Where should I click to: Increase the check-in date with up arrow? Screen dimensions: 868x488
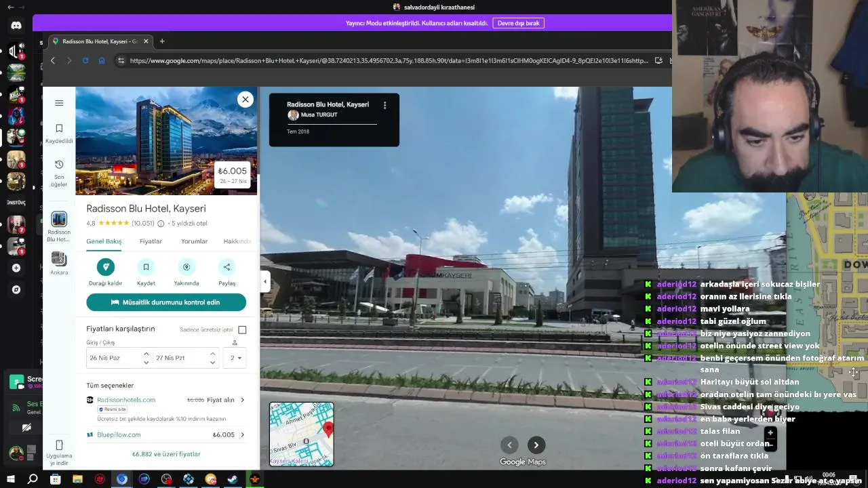coord(146,354)
